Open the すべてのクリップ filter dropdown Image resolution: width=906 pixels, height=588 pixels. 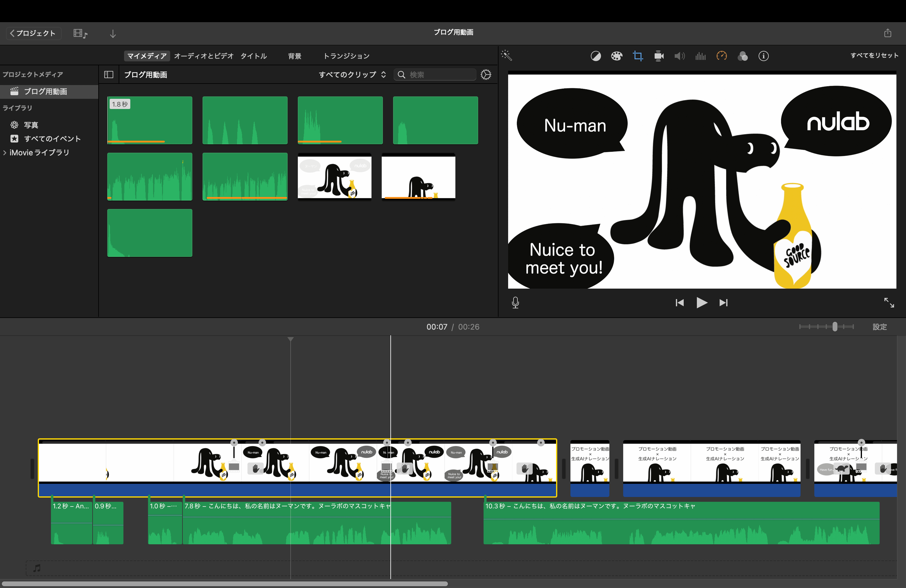pyautogui.click(x=353, y=75)
